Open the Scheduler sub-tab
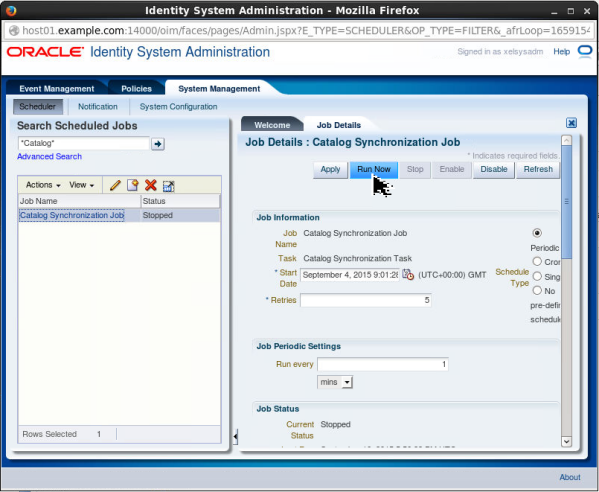599x492 pixels. (x=37, y=107)
